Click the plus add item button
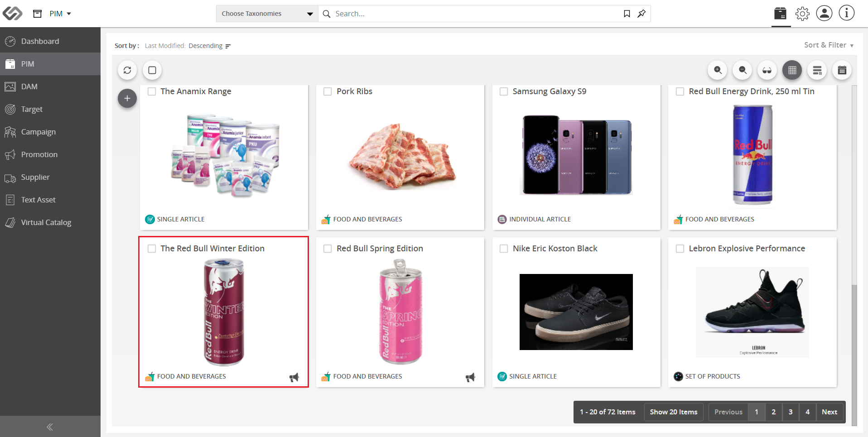Image resolution: width=868 pixels, height=437 pixels. (127, 98)
